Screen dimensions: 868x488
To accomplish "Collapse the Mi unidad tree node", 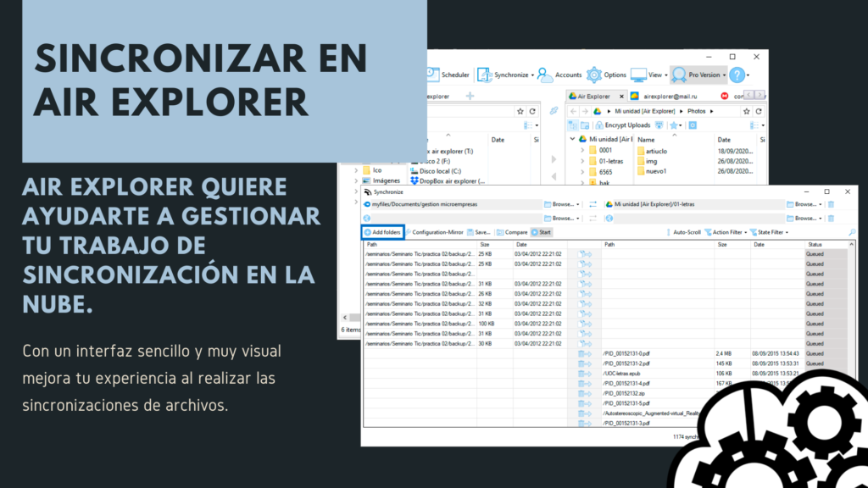I will [572, 140].
